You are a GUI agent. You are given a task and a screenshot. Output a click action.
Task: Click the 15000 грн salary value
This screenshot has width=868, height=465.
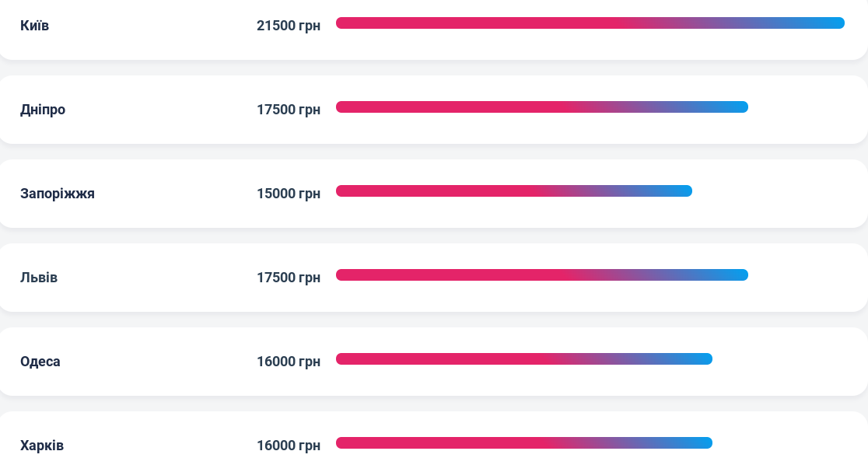289,194
